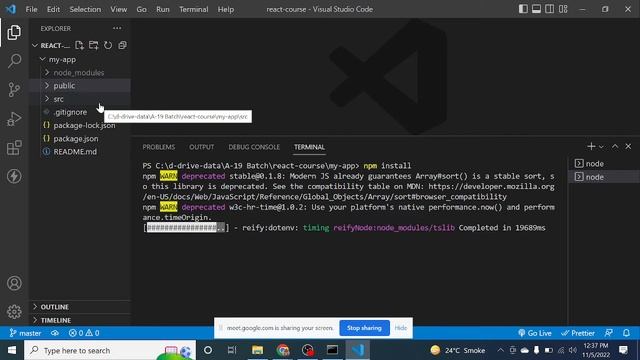Screen dimensions: 640x360
Task: Open the Selection menu
Action: (x=85, y=9)
